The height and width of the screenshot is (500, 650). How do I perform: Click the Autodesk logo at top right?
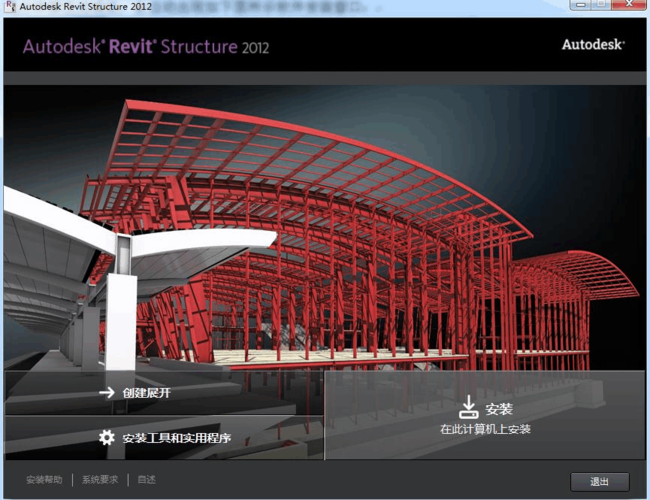[593, 44]
